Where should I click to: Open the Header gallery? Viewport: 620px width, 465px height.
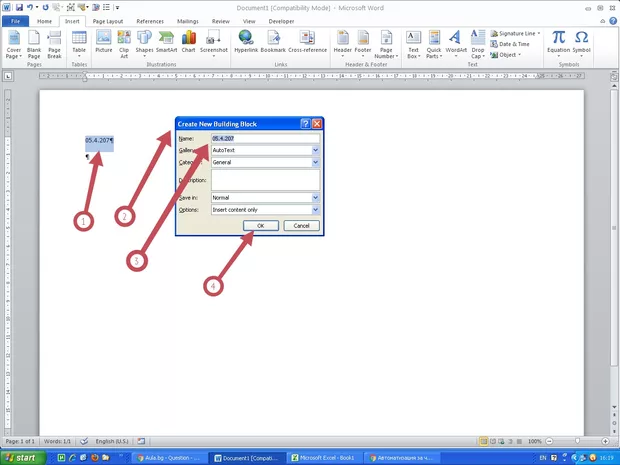[342, 43]
